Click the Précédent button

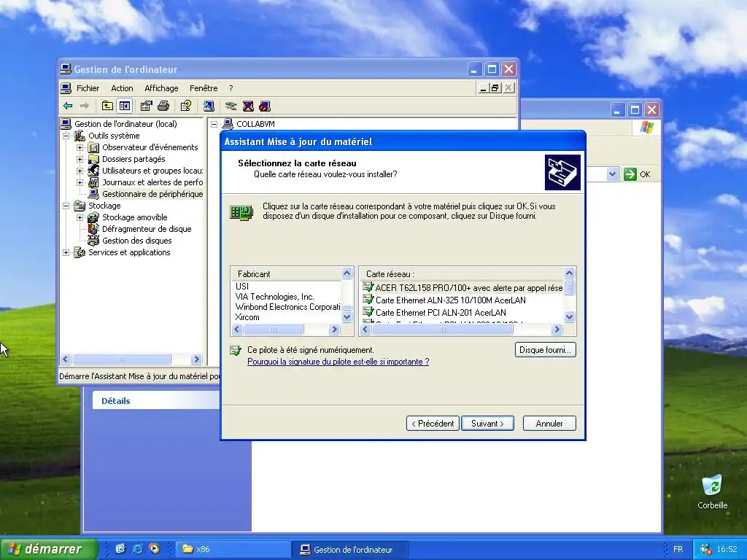pos(433,424)
